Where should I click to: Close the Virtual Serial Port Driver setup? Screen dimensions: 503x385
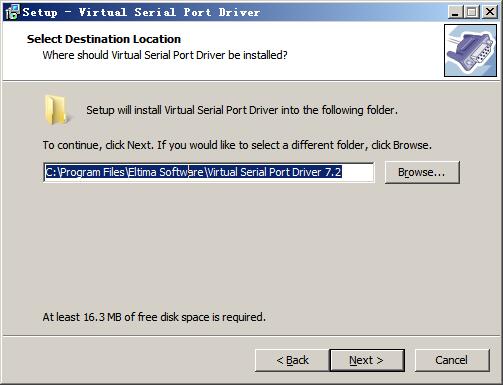click(x=490, y=12)
